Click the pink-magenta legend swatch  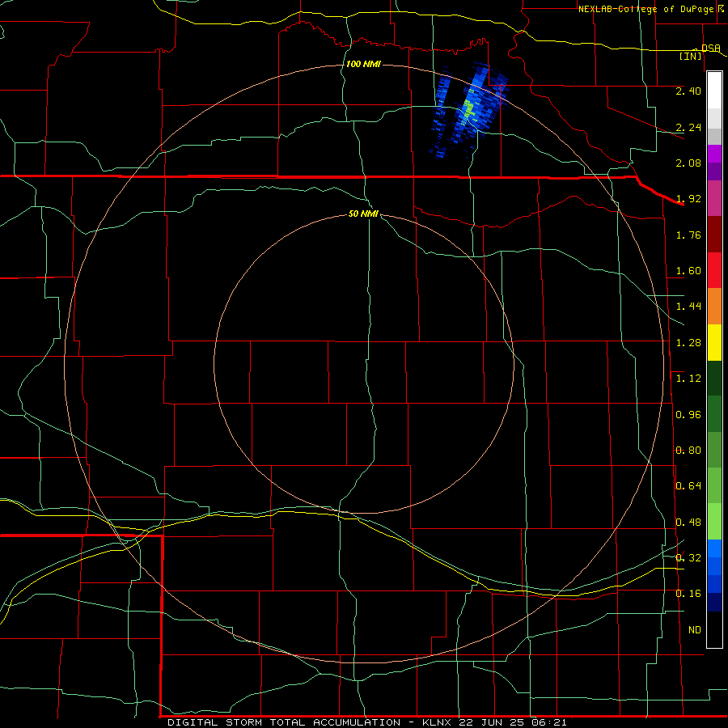pyautogui.click(x=714, y=198)
